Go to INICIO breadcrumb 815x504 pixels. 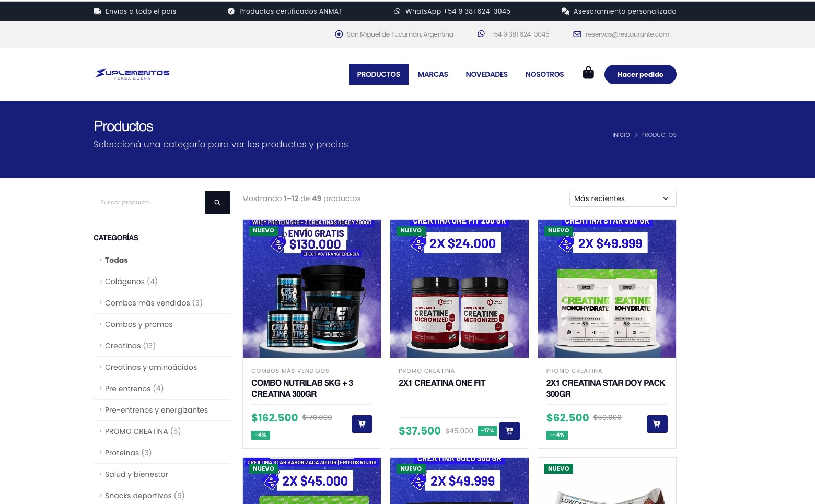click(x=621, y=135)
